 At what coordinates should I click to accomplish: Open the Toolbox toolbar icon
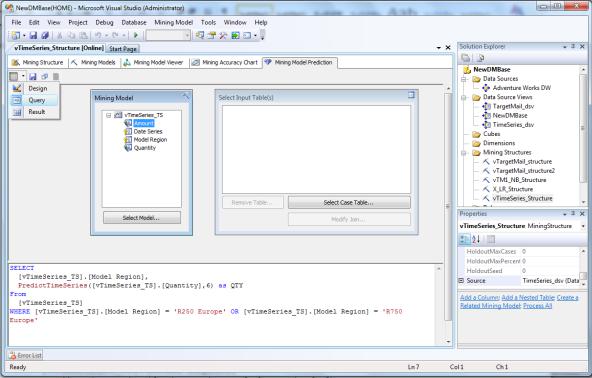(223, 35)
